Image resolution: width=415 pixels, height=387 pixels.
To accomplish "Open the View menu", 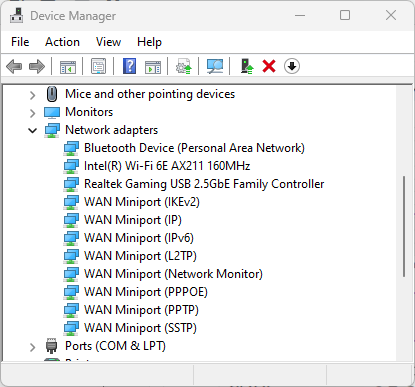I will (x=108, y=42).
